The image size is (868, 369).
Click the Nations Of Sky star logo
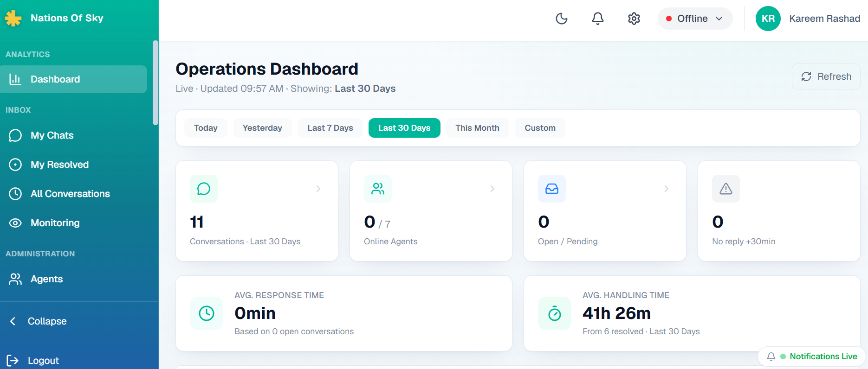pos(13,18)
